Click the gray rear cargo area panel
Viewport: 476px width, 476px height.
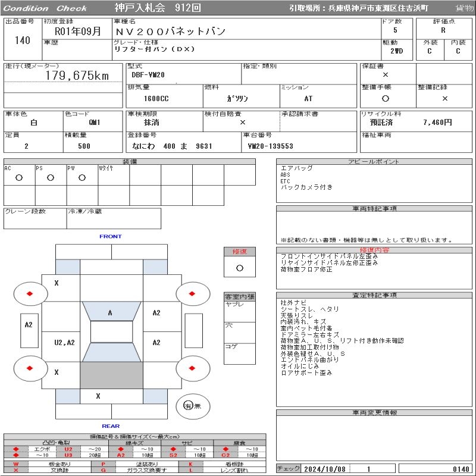111,375
